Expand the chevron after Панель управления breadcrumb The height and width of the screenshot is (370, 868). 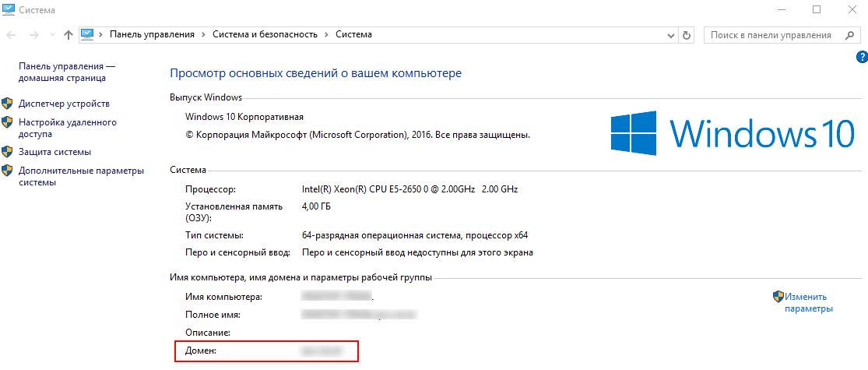[x=203, y=35]
